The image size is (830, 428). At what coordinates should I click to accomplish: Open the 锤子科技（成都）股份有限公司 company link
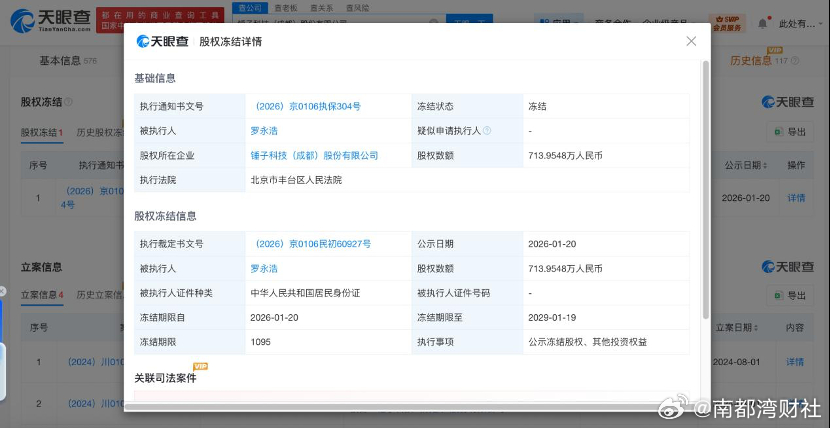point(314,156)
